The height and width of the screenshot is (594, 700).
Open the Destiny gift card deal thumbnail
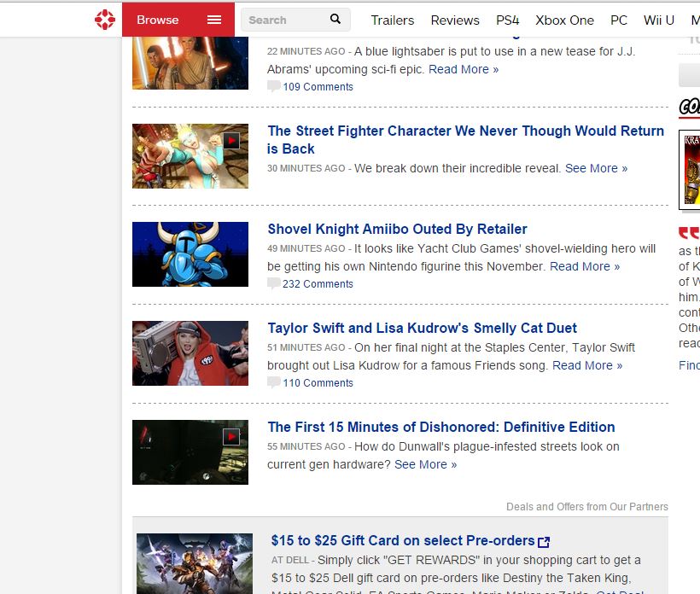(195, 563)
